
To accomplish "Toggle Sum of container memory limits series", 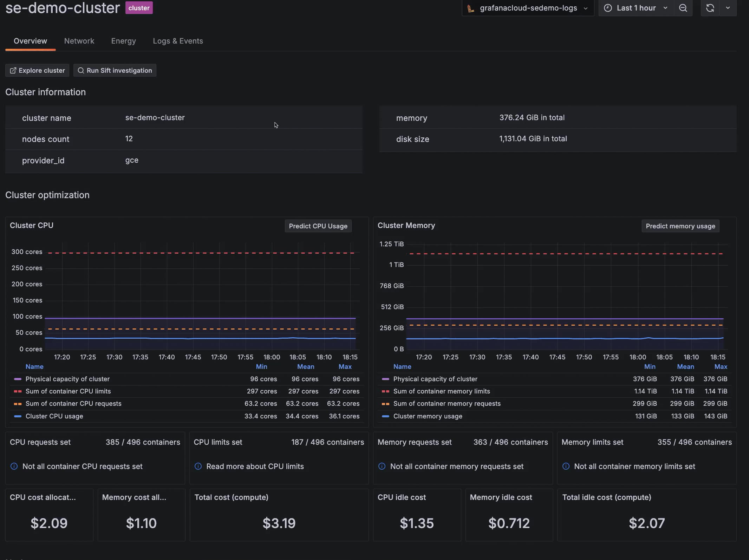I will pos(441,391).
